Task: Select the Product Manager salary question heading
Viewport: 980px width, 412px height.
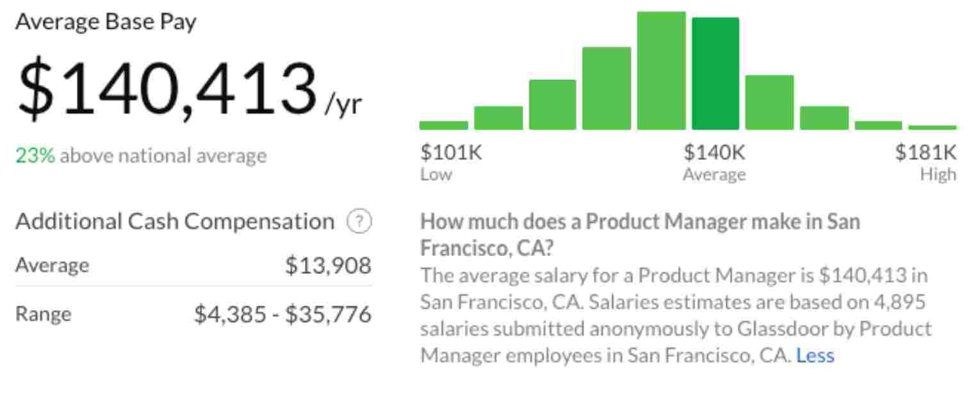Action: (x=641, y=234)
